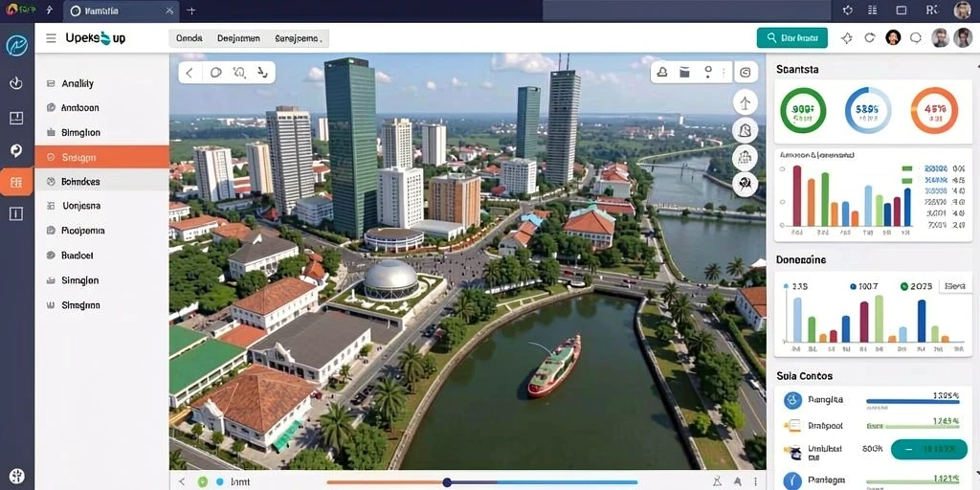Select the arrow pointer tool on map toolbar
The image size is (980, 490).
coord(262,73)
